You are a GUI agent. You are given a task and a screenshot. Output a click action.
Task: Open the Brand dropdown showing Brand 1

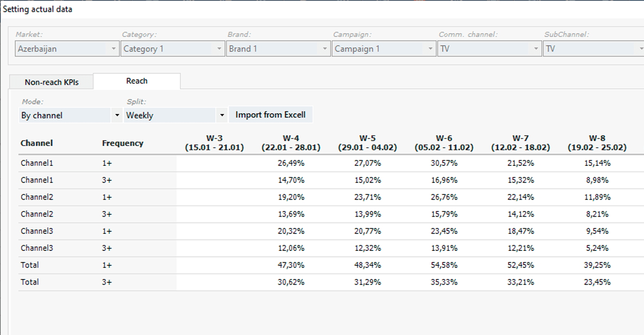[x=278, y=49]
